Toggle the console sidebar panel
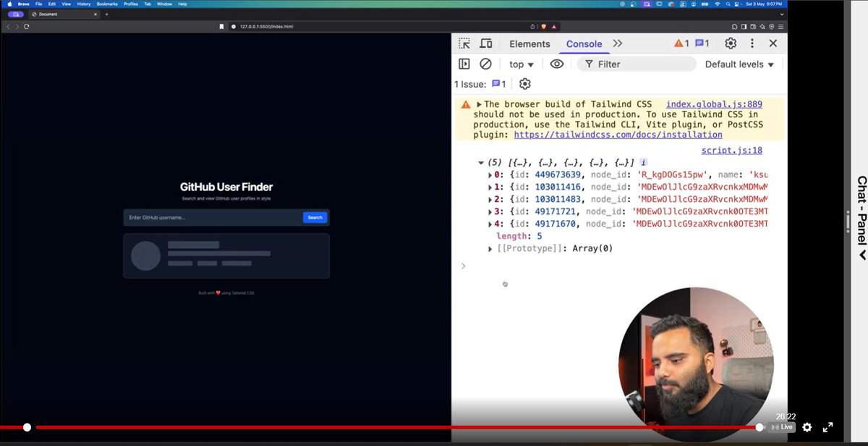Screen dimensions: 868x446 [x=464, y=64]
